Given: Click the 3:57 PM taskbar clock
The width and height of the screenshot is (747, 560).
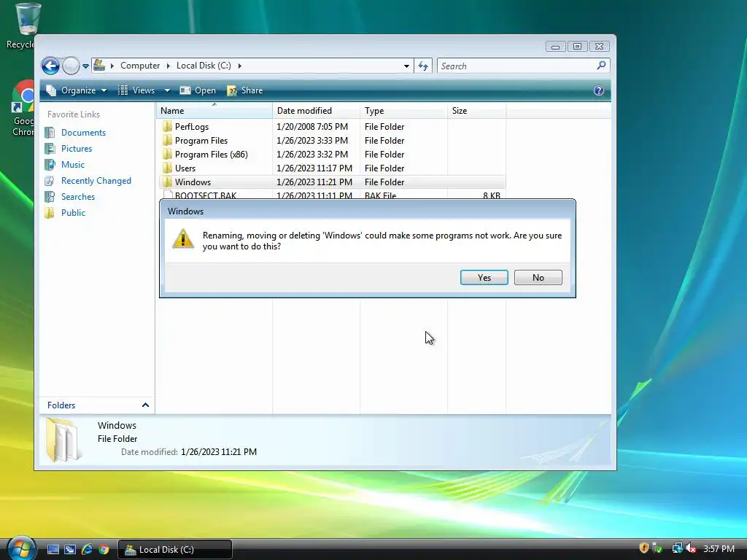Looking at the screenshot, I should tap(719, 549).
